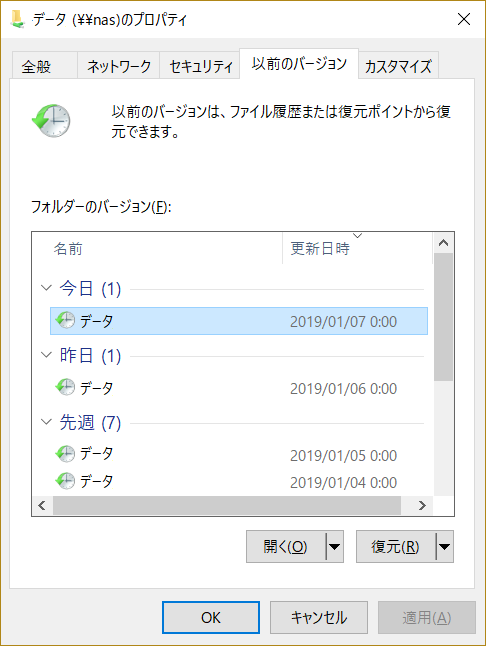
Task: Collapse the 今日 (1) group
Action: tap(47, 288)
